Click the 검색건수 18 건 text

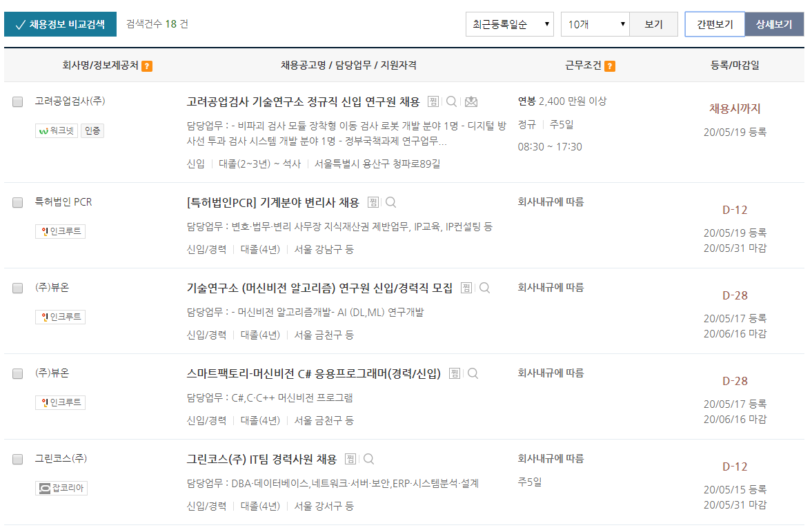pyautogui.click(x=157, y=24)
